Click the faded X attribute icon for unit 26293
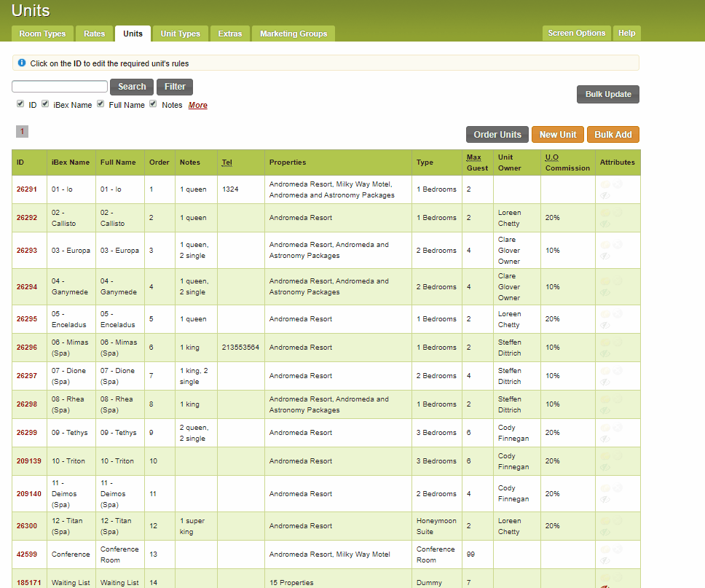 pyautogui.click(x=618, y=246)
